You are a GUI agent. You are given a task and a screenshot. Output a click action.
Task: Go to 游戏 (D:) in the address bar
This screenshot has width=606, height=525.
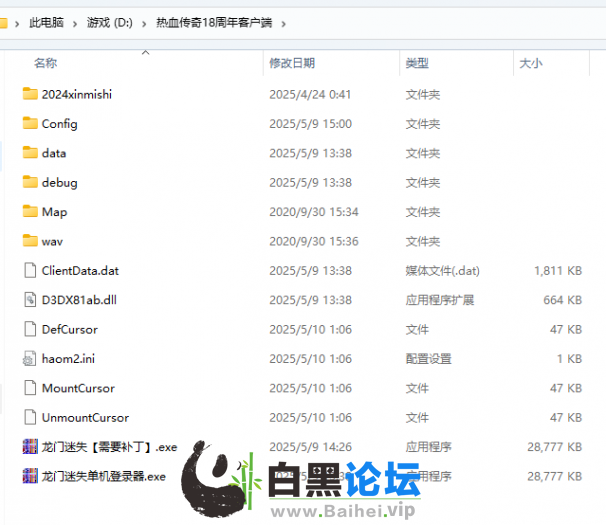click(x=109, y=23)
